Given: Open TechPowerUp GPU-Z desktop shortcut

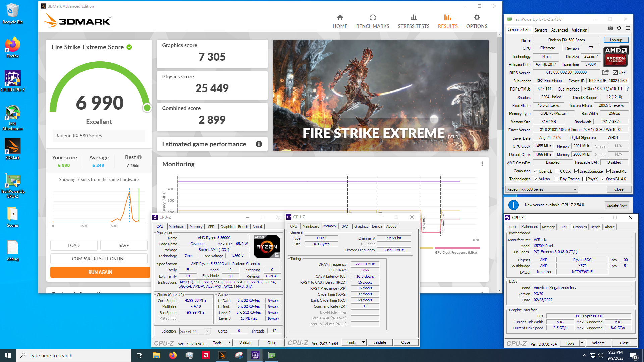Looking at the screenshot, I should [x=12, y=186].
